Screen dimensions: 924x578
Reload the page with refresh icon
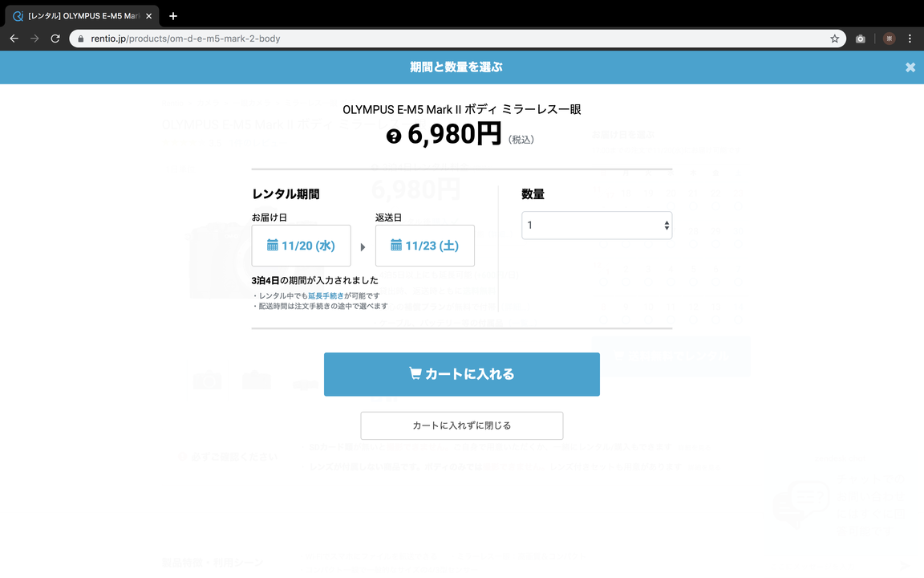pos(55,39)
